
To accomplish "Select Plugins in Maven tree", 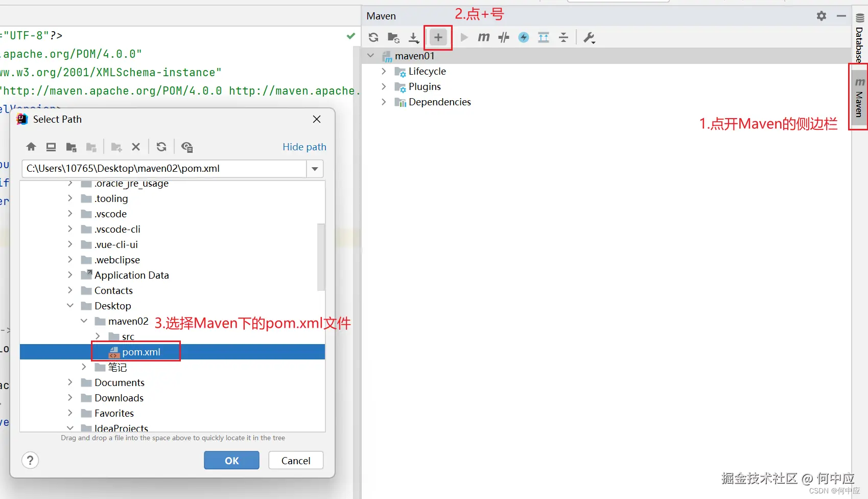I will [x=425, y=86].
